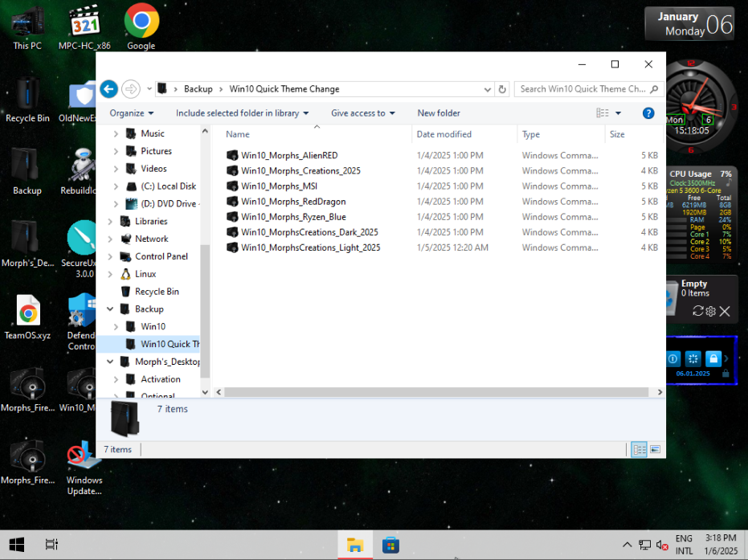Click muted volume tray icon

(662, 545)
